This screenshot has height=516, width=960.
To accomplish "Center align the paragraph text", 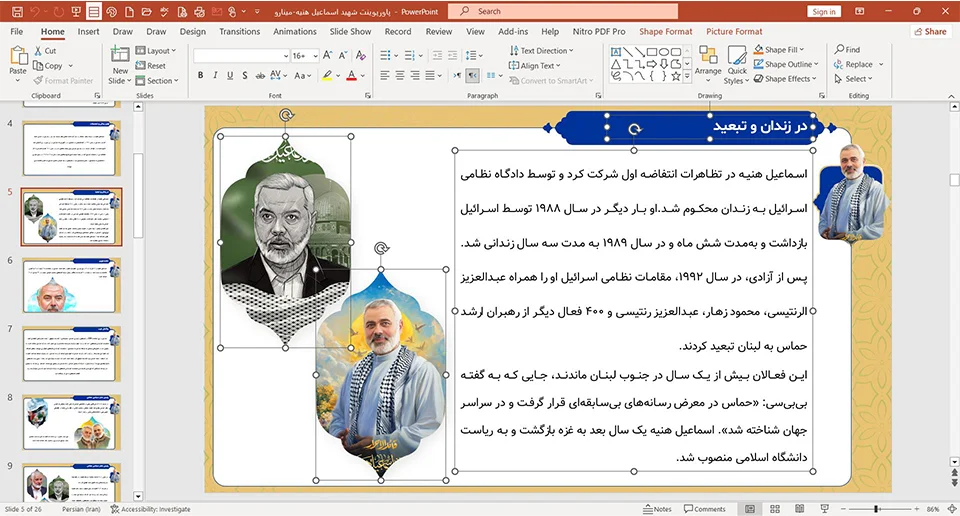I will click(x=400, y=75).
